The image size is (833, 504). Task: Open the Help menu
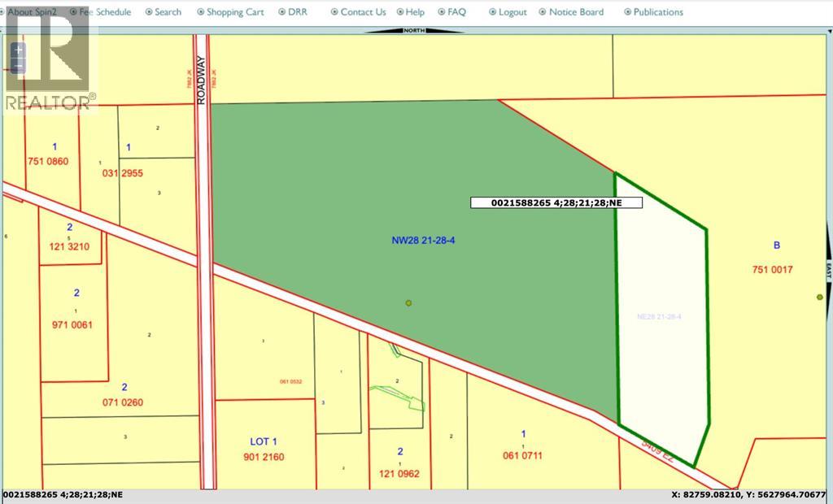[x=415, y=11]
